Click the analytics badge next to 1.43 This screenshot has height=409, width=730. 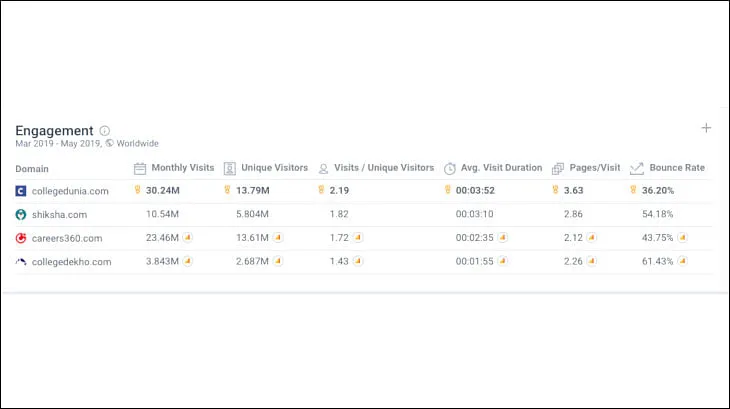(358, 261)
